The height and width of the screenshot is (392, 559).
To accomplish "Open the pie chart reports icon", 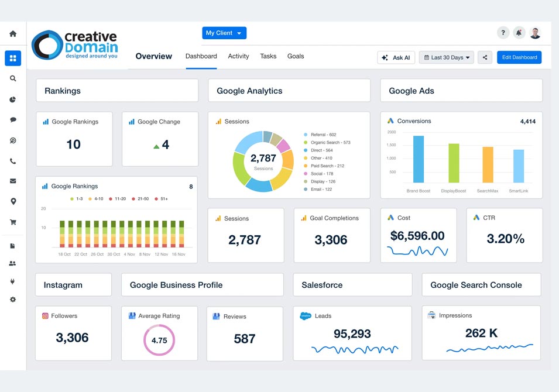I will click(x=13, y=99).
